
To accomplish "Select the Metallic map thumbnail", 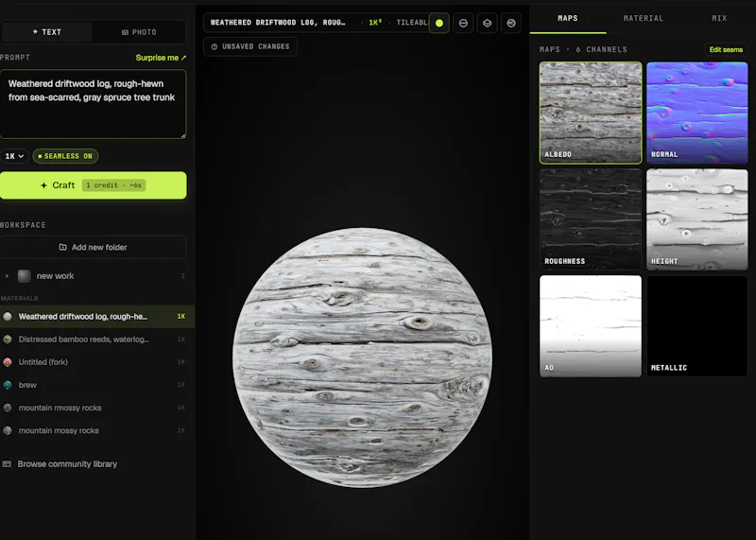I will coord(697,326).
